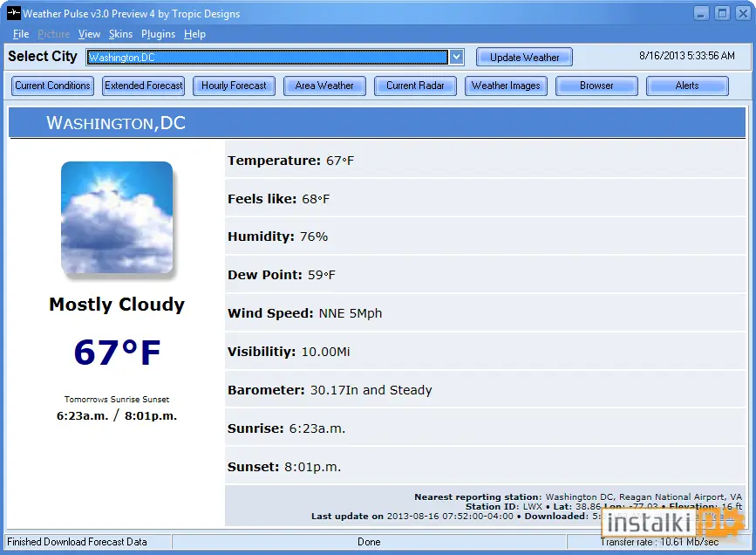756x555 pixels.
Task: Click the Mostly Cloudy weather condition image
Action: 117,217
